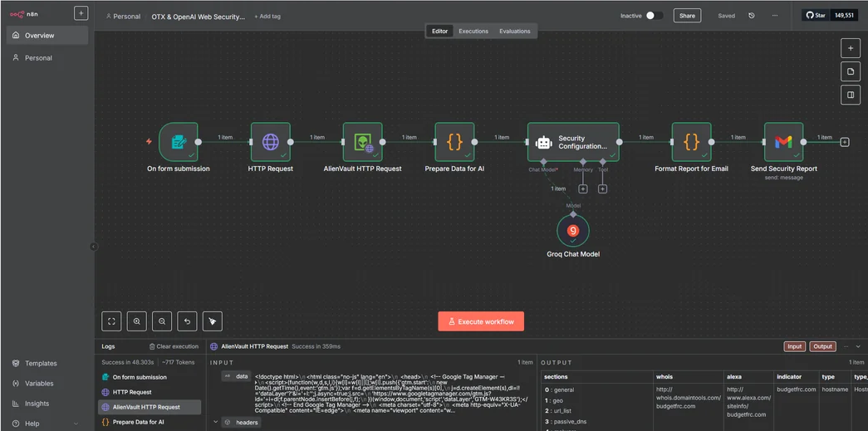Screen dimensions: 868x431
Task: Select the Format Report for Email node
Action: coord(691,142)
